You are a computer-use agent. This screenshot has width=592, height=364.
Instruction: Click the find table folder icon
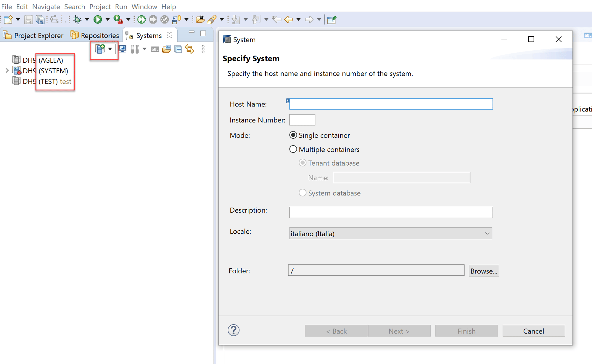point(167,49)
